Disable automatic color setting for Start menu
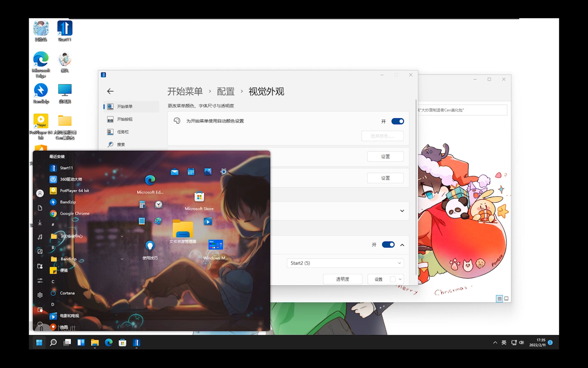The image size is (588, 368). 397,121
